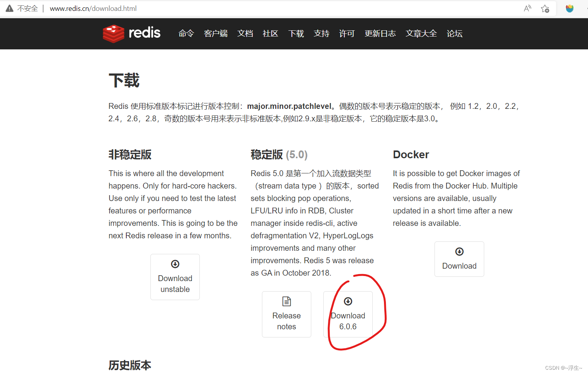
Task: Open the 许可 navigation item
Action: coord(347,33)
